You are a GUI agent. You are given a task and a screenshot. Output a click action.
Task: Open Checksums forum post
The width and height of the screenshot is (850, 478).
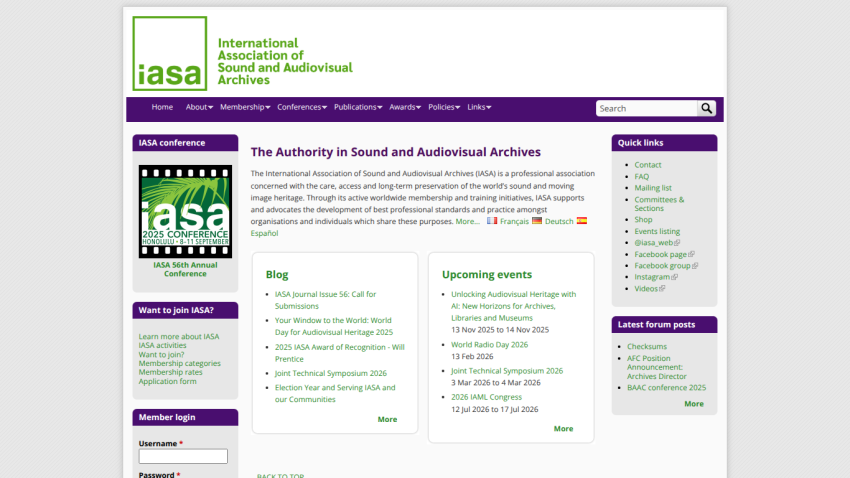pyautogui.click(x=647, y=346)
